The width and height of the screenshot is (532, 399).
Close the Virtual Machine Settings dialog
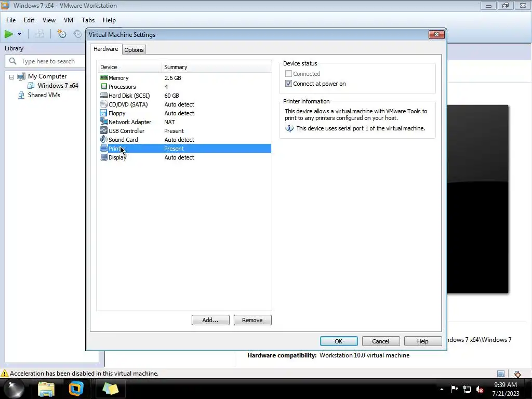pyautogui.click(x=436, y=35)
